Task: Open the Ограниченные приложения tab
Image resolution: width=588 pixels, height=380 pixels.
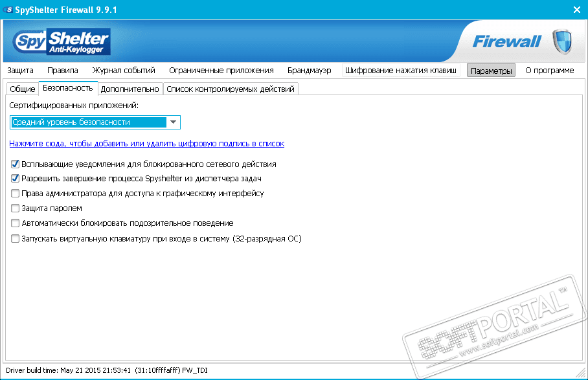Action: [x=221, y=71]
